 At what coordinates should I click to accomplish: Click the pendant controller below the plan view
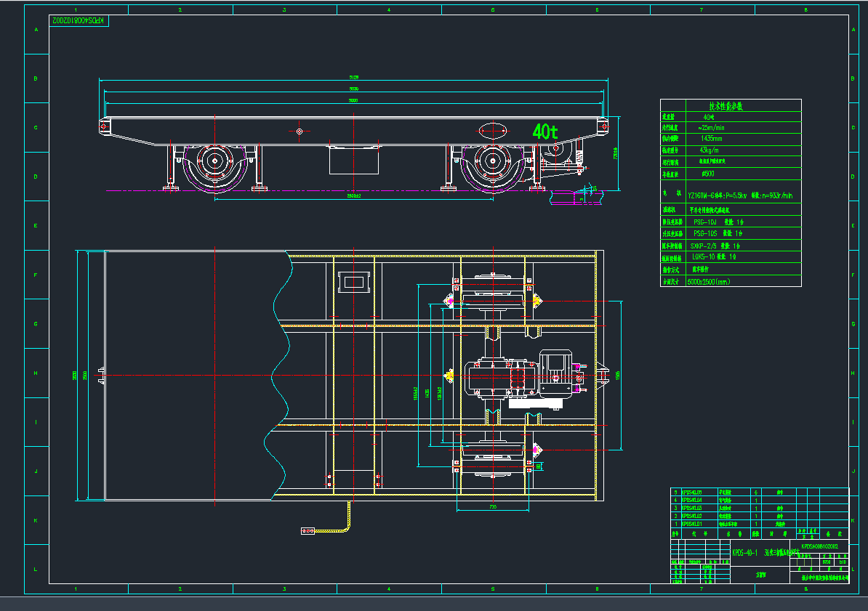(308, 531)
